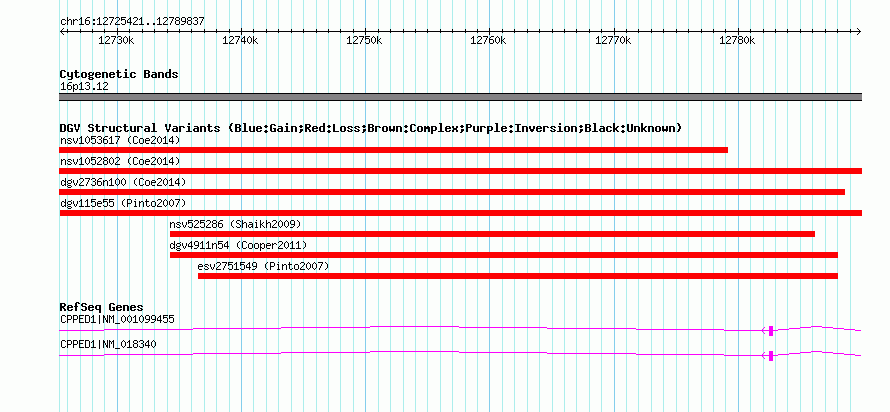Screen dimensions: 890x412
Task: Open the nsv1053617 (Coe2014) variant label
Action: pos(120,140)
